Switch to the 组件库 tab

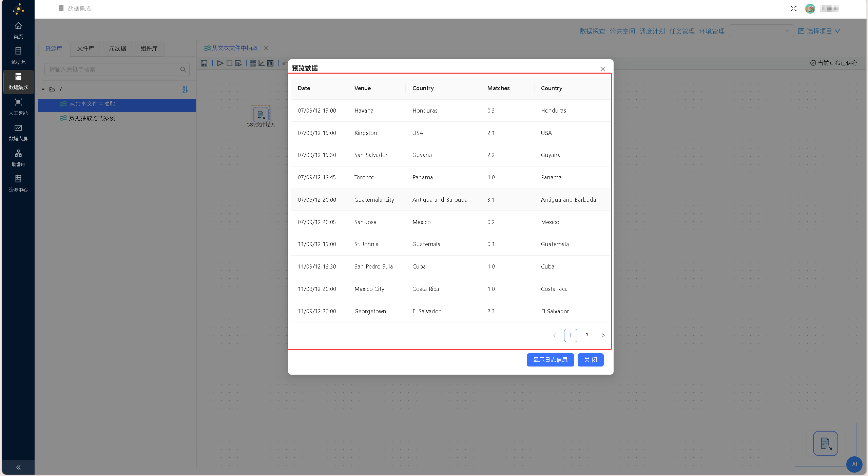(x=149, y=48)
